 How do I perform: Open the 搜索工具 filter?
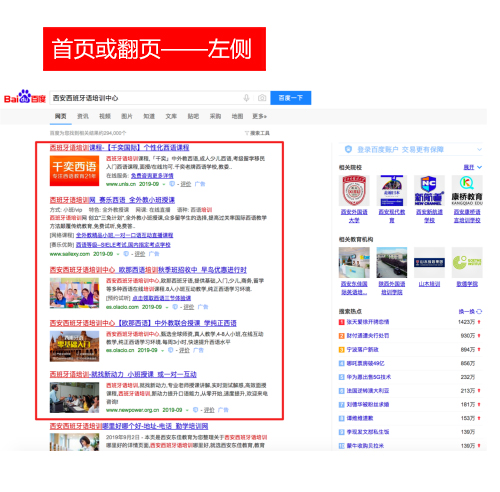click(x=257, y=133)
